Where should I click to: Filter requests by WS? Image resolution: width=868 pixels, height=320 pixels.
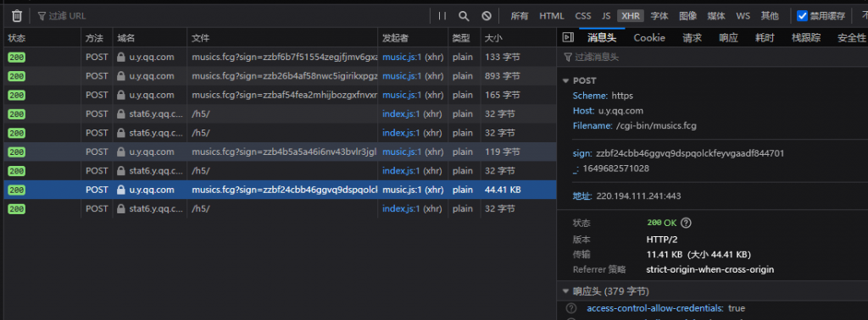(743, 16)
